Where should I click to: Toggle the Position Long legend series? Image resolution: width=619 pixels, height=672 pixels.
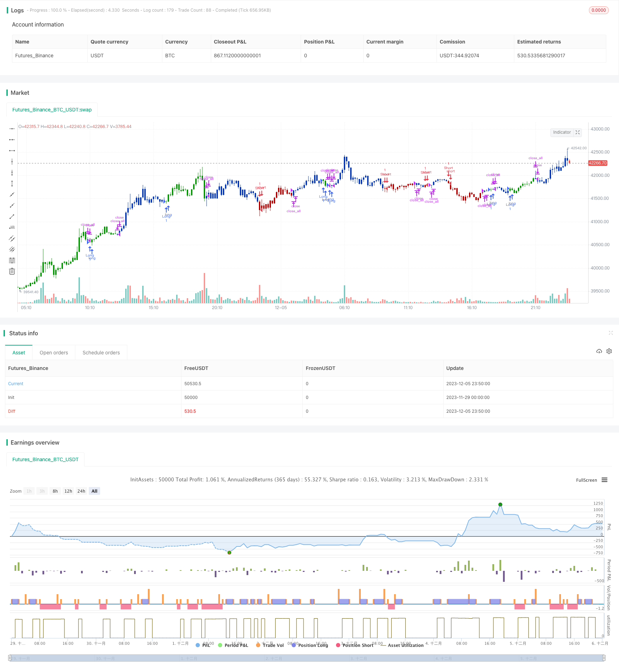pyautogui.click(x=310, y=645)
